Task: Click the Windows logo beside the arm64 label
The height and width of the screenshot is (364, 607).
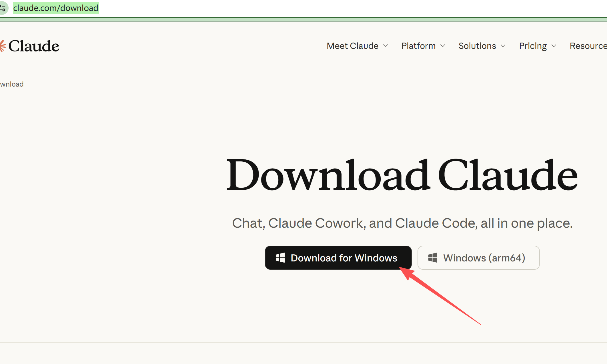Action: tap(433, 258)
